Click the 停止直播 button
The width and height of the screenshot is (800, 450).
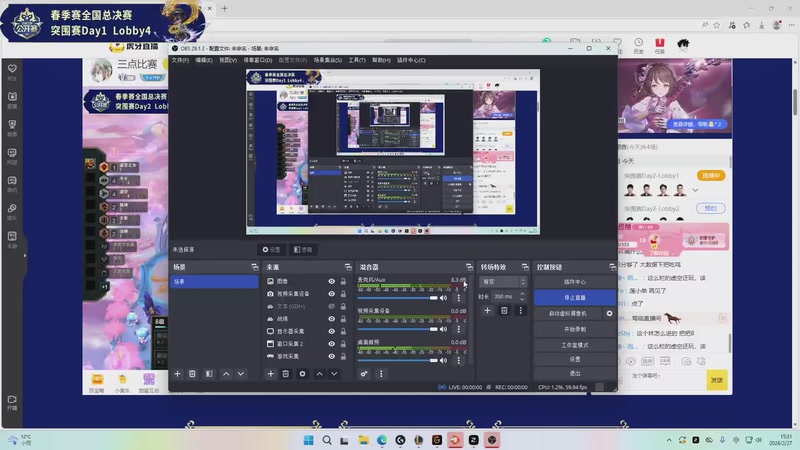pos(575,297)
